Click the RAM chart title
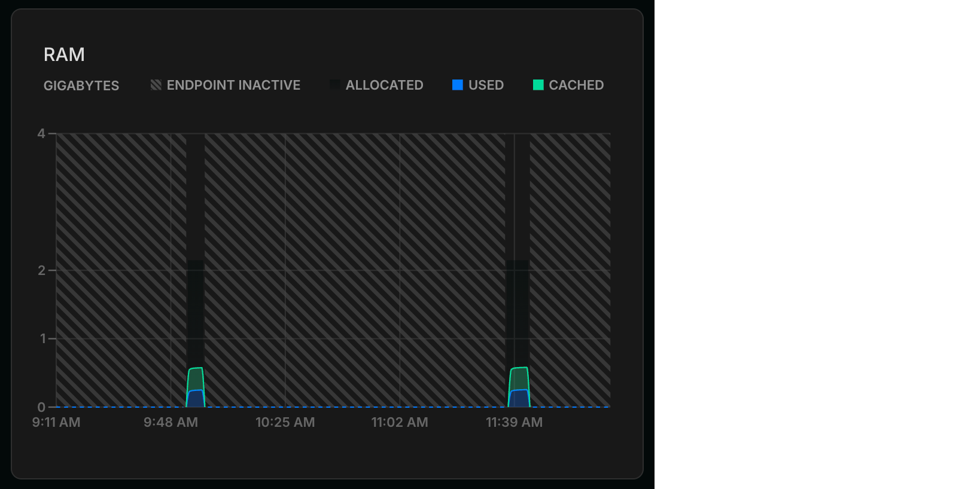 (x=64, y=54)
